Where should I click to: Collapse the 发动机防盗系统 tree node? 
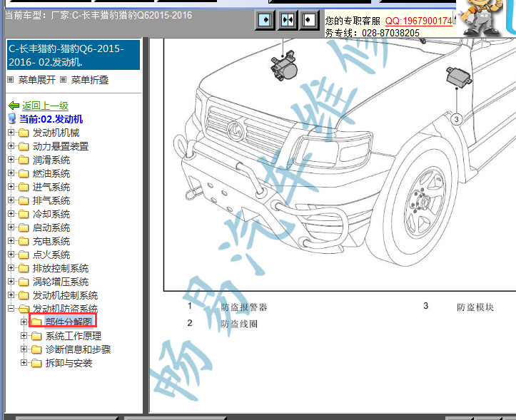click(x=11, y=309)
